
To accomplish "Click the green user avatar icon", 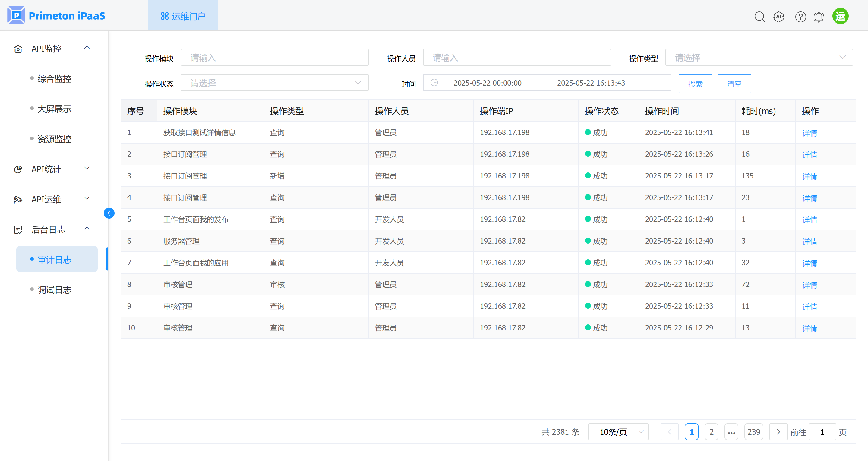I will click(840, 16).
